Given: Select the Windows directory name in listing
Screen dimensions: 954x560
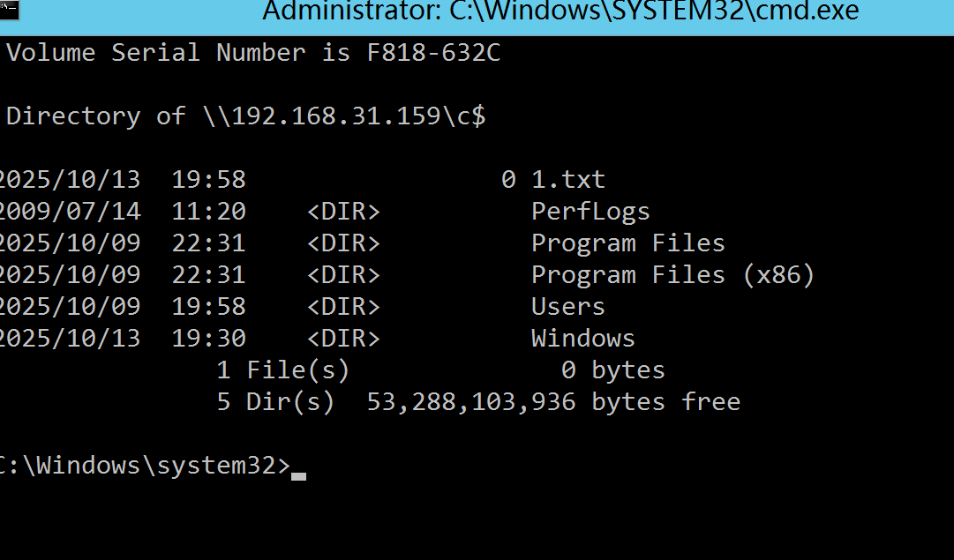Looking at the screenshot, I should click(x=582, y=339).
